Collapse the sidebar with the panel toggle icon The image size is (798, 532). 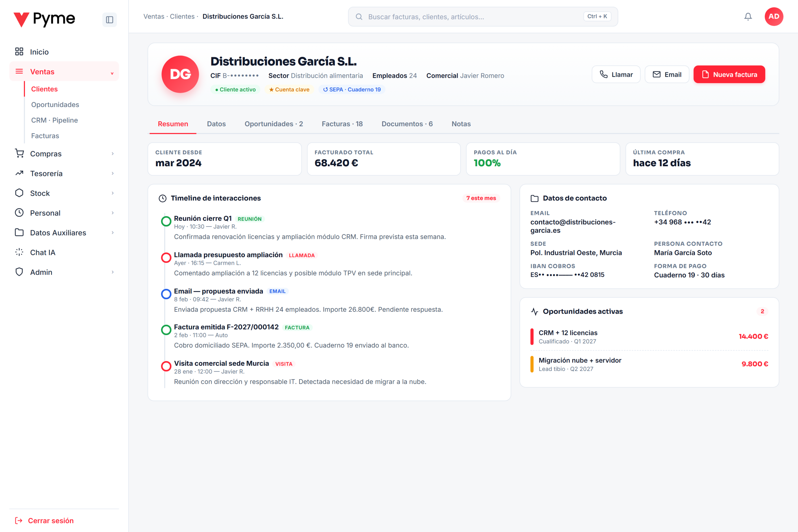pos(109,20)
